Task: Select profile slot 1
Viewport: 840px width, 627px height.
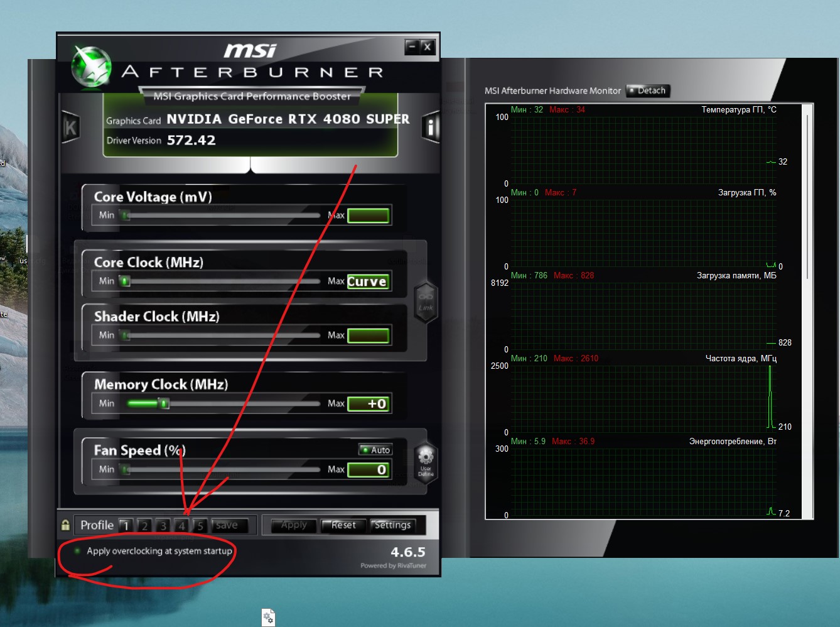Action: pos(126,525)
